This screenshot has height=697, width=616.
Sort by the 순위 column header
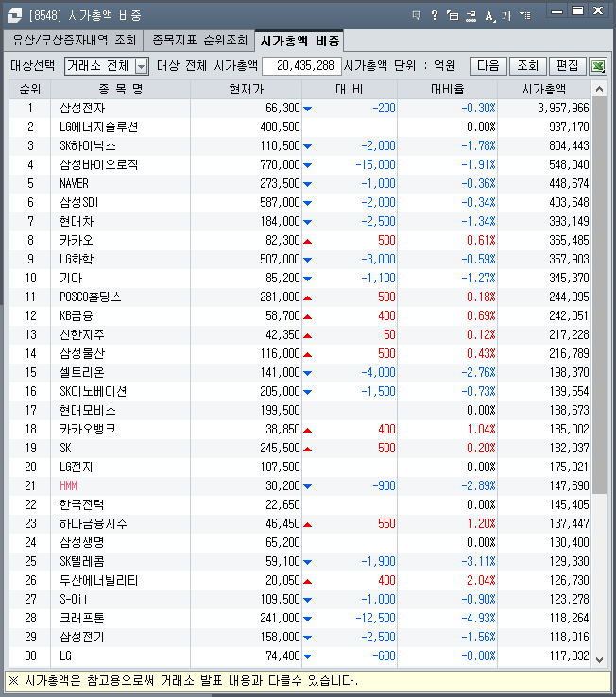click(x=30, y=90)
